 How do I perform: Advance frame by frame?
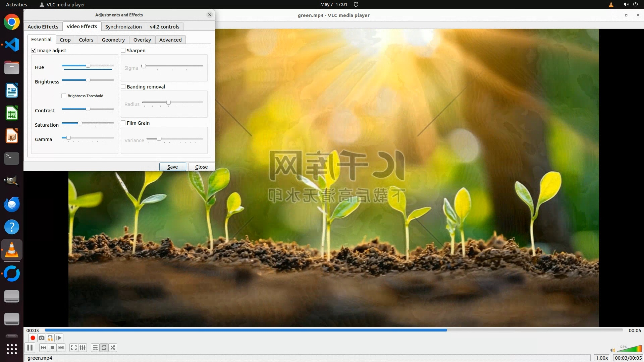coord(59,338)
